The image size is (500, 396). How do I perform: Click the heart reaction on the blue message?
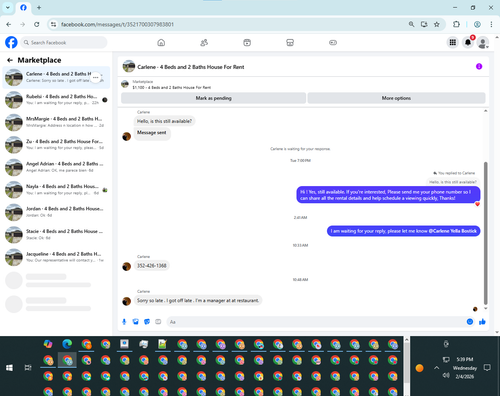[477, 204]
